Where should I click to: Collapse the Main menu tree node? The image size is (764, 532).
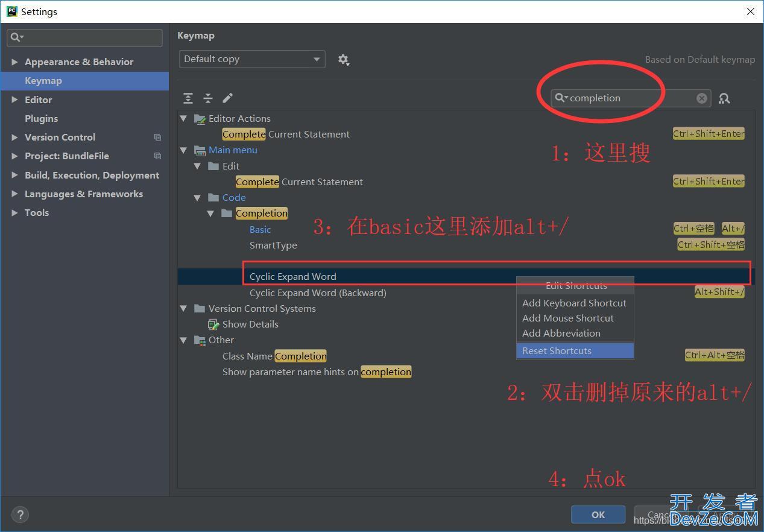tap(183, 150)
